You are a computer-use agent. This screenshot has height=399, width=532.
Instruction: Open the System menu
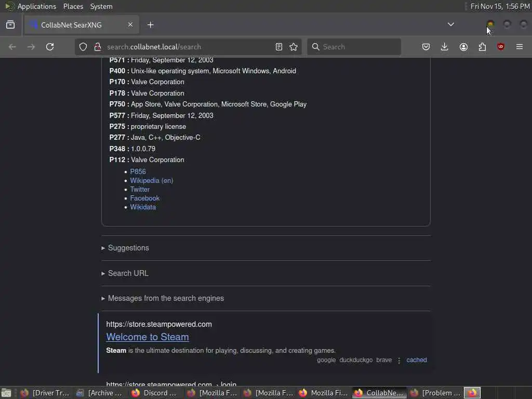[x=101, y=6]
